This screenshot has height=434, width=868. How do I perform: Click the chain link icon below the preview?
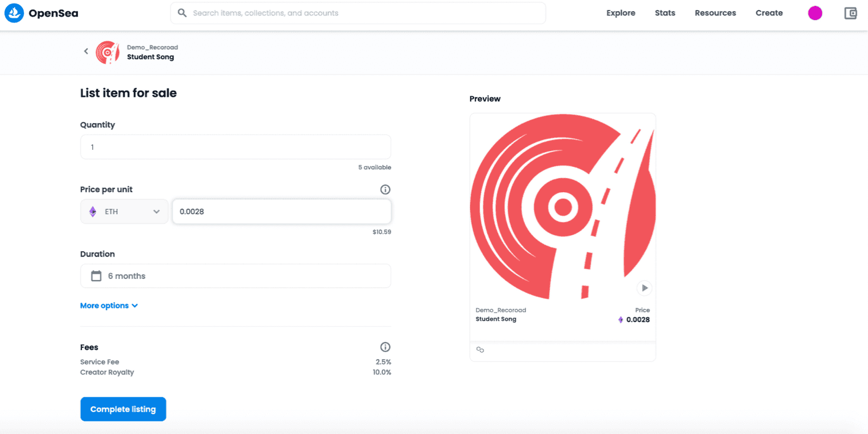pos(480,350)
